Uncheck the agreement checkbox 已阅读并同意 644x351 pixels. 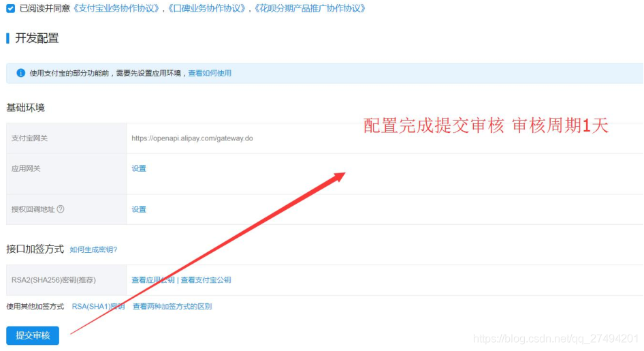(x=11, y=8)
